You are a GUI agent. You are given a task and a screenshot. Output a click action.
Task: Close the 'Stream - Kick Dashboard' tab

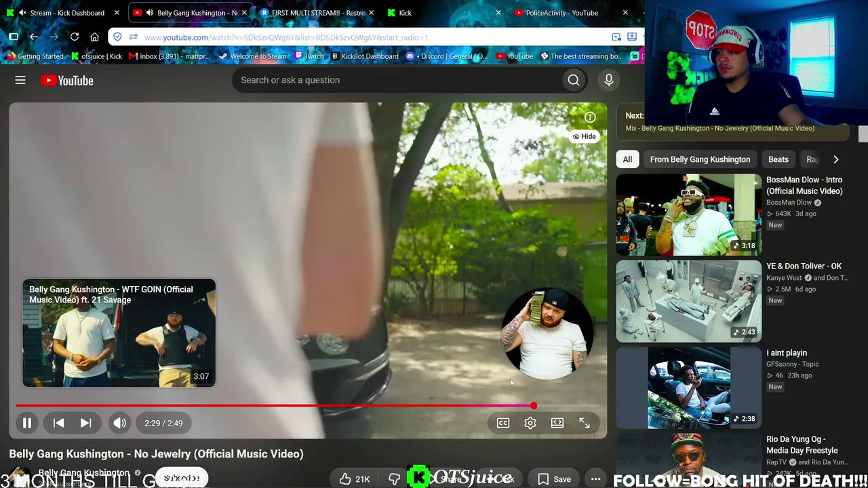point(117,13)
